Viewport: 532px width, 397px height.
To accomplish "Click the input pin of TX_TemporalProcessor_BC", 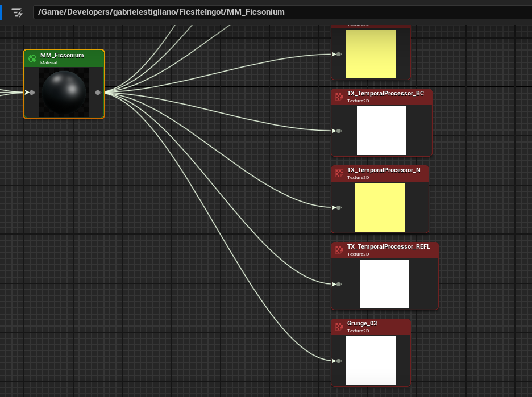I will point(336,131).
